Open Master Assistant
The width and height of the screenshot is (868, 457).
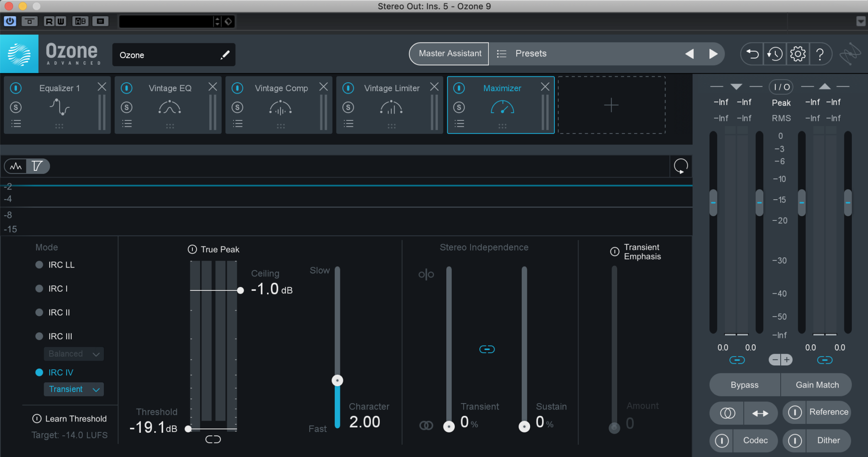point(450,53)
